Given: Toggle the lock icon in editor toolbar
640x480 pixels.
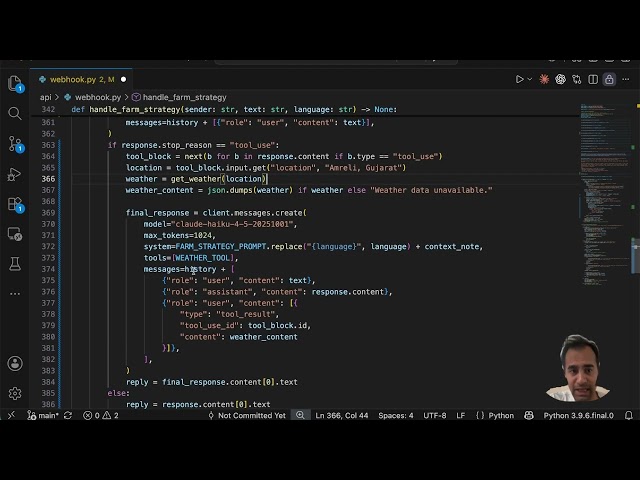Looking at the screenshot, I should click(609, 79).
